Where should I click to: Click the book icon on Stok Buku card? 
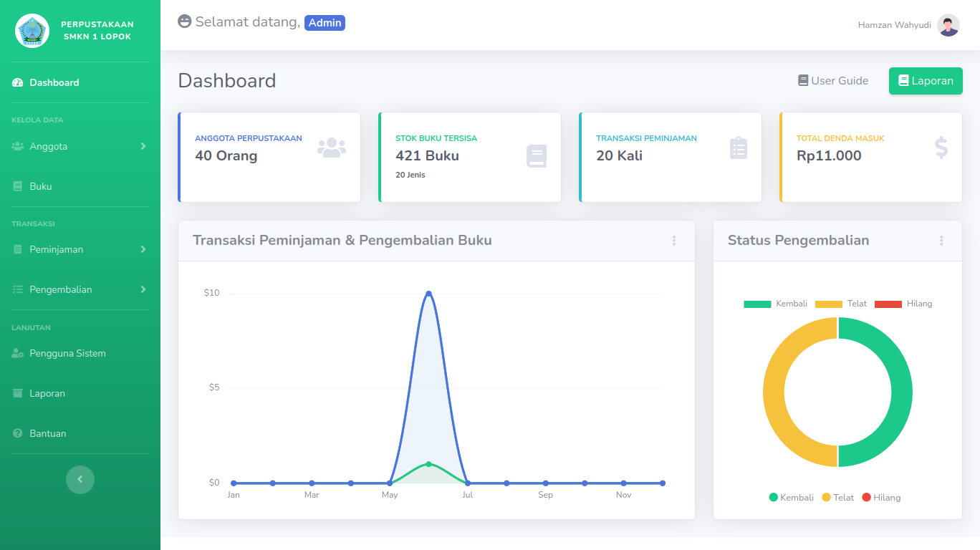point(536,156)
